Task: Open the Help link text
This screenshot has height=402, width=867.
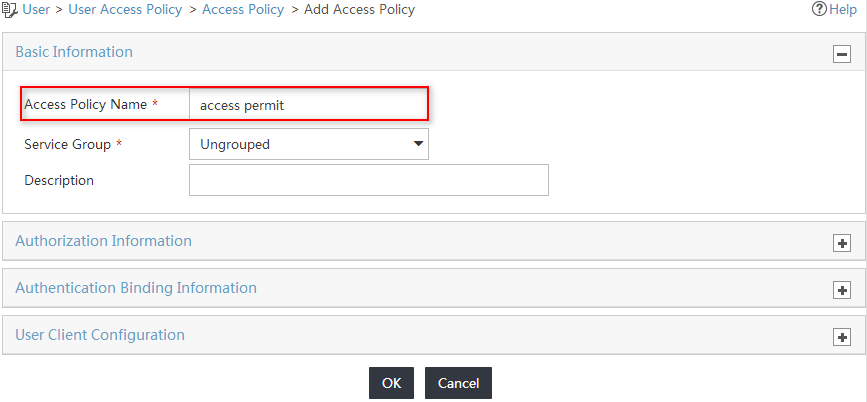Action: (x=843, y=9)
